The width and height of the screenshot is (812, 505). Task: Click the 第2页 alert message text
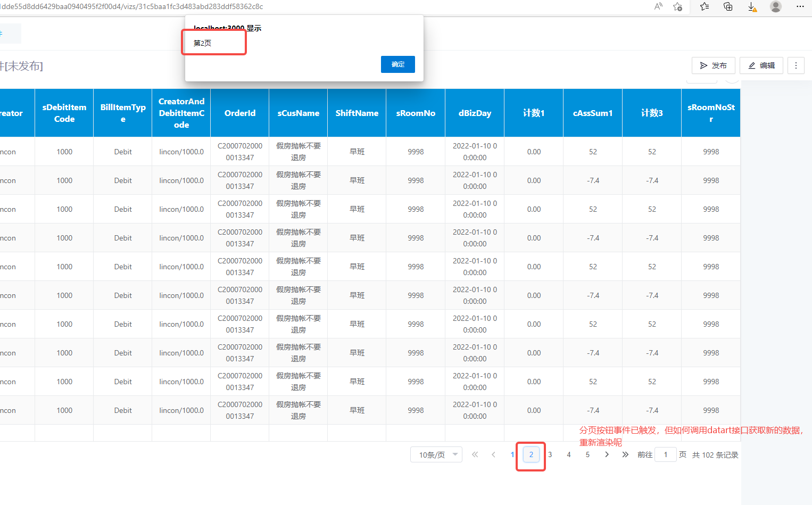tap(202, 43)
